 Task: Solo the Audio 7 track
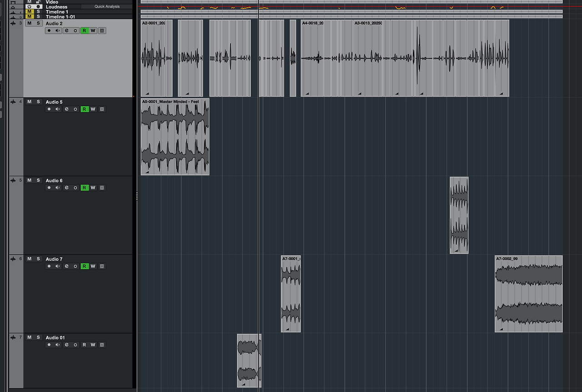coord(38,259)
